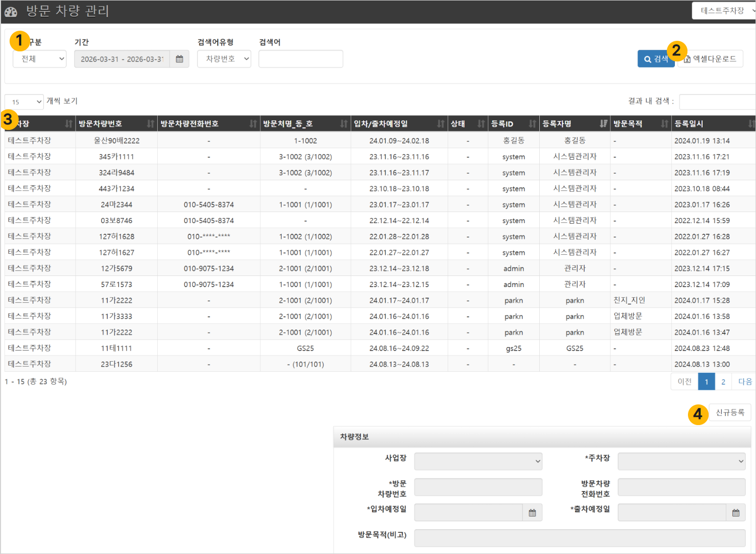Viewport: 756px width, 554px height.
Task: Sort the table by 주차장 column icon
Action: (69, 124)
